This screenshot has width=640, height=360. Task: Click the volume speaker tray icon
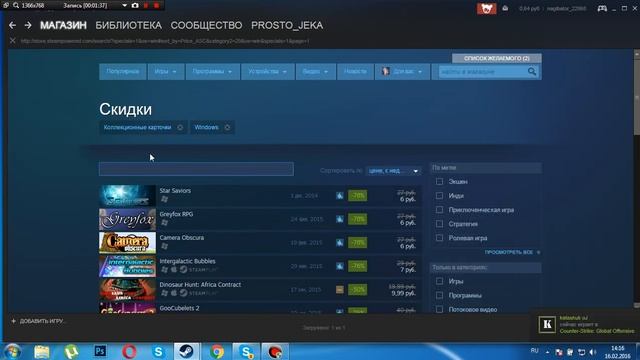point(593,352)
